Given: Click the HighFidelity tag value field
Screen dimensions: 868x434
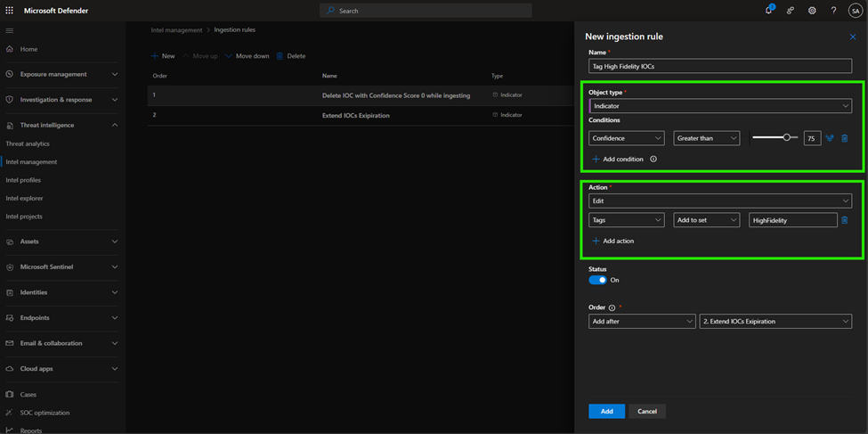Looking at the screenshot, I should point(792,220).
